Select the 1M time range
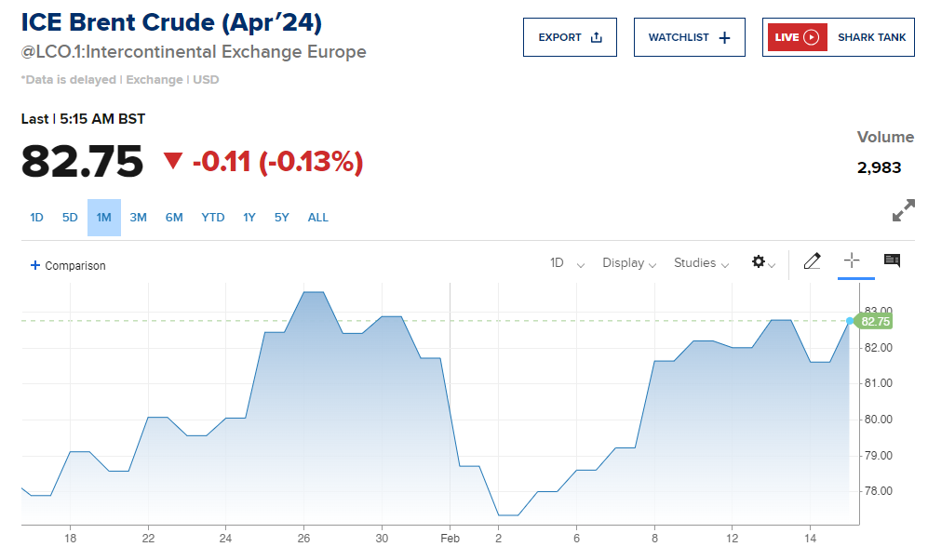The image size is (928, 560). pos(103,218)
